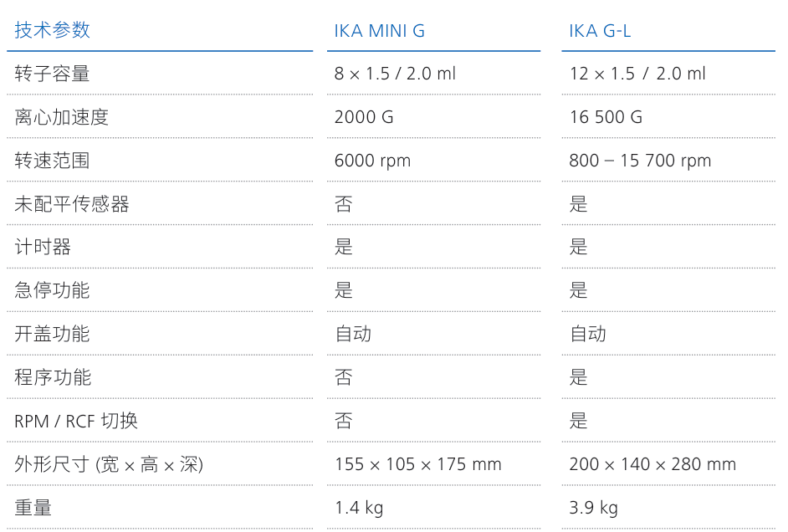Select the 155 × 105 × 175 mm dimensions

pos(417,464)
